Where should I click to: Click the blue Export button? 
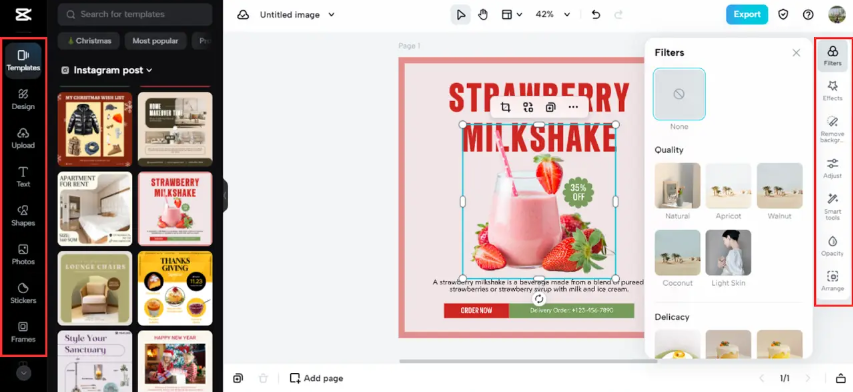[x=747, y=15]
